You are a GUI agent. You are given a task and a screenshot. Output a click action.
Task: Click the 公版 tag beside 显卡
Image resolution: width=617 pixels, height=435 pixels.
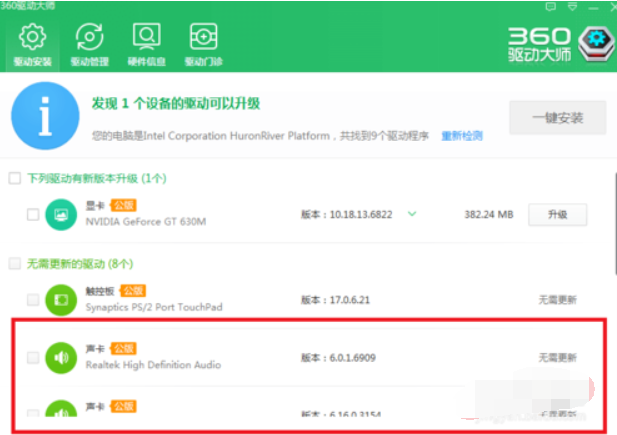[122, 205]
